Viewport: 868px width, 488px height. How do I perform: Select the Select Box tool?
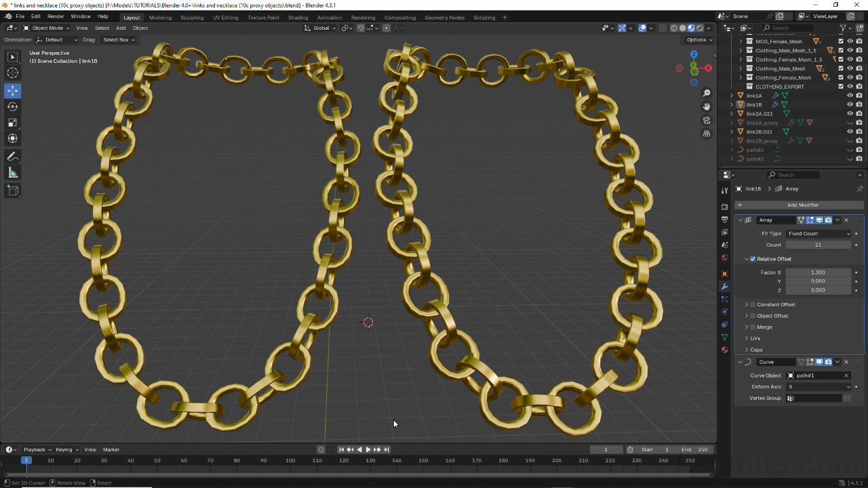[13, 57]
